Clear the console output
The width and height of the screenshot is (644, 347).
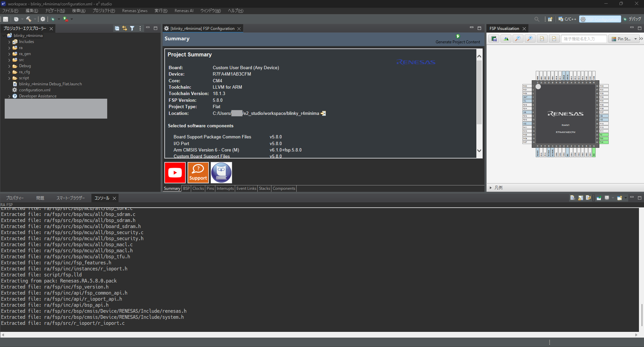572,198
